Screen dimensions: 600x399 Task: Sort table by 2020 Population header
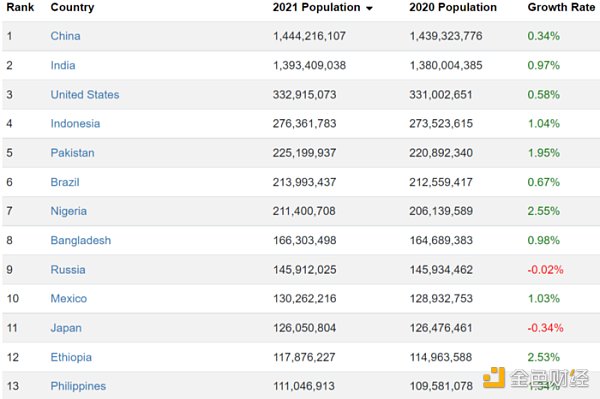(x=453, y=7)
